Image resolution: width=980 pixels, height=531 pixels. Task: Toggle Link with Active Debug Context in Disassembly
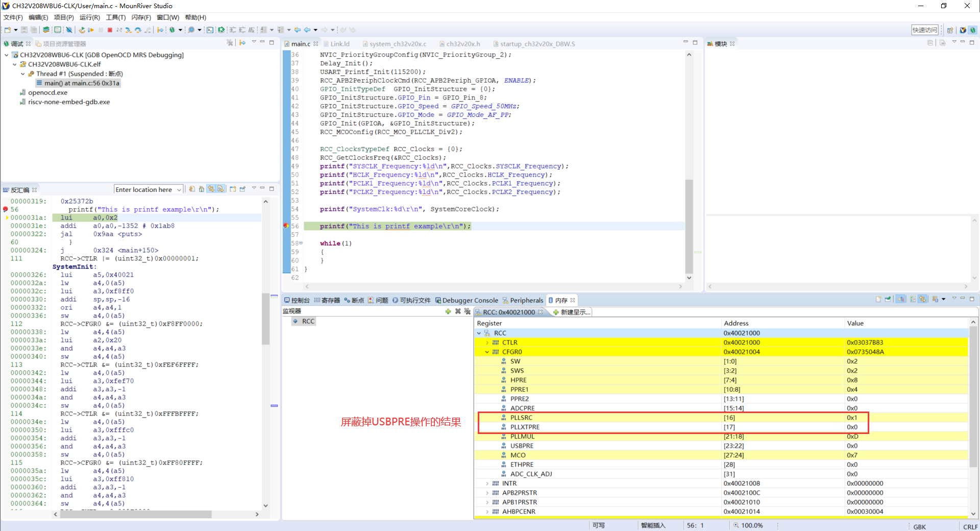(211, 189)
